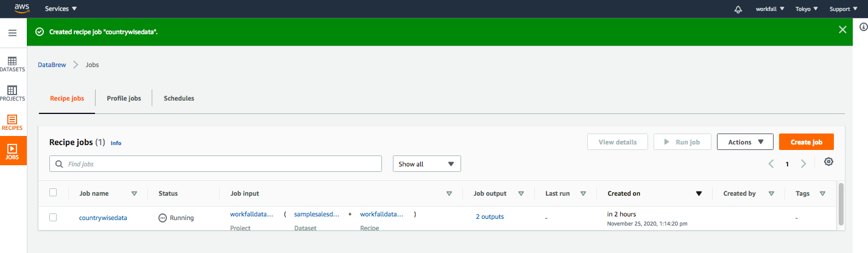Open the samplesalesd dataset link
Viewport: 868px width, 253px height.
(316, 215)
